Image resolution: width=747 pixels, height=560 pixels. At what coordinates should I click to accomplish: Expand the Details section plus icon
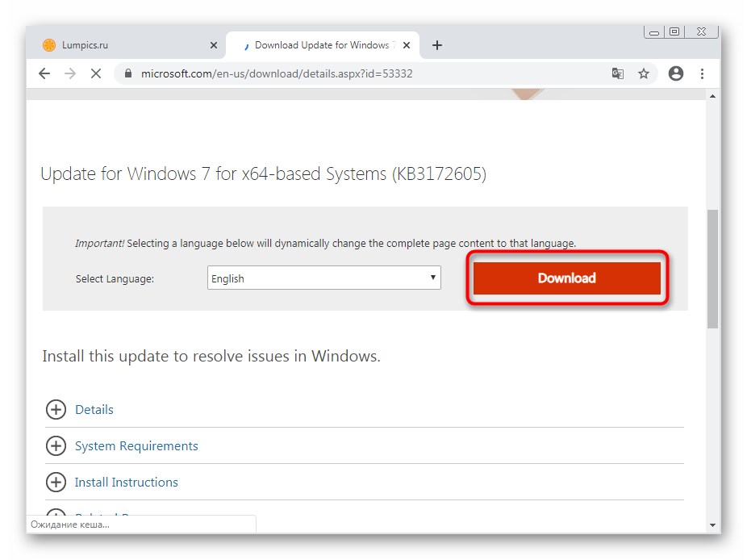(56, 410)
